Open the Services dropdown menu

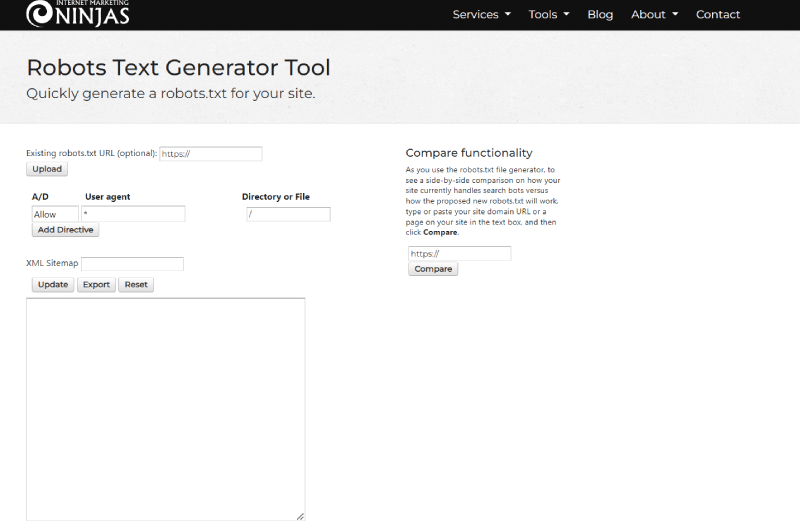[482, 14]
